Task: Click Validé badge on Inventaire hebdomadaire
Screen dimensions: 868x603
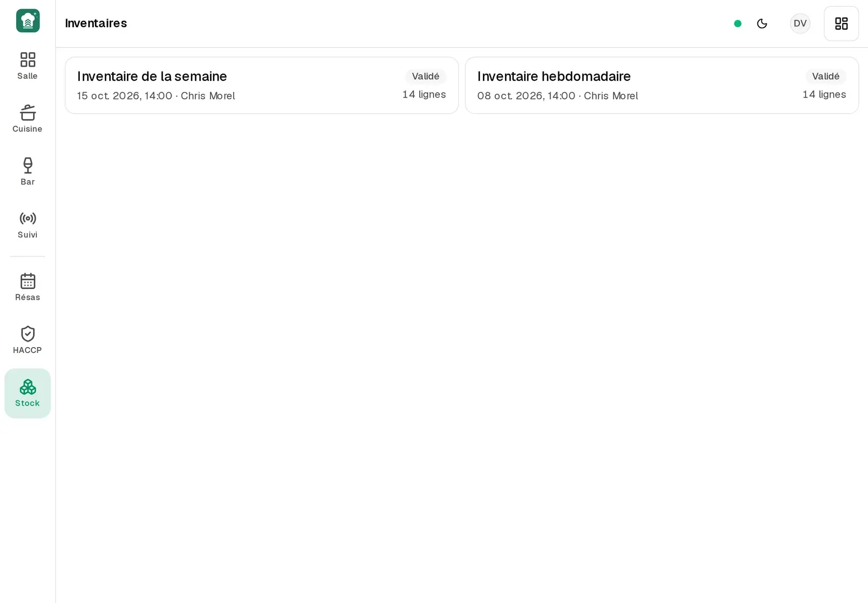Action: click(x=826, y=76)
